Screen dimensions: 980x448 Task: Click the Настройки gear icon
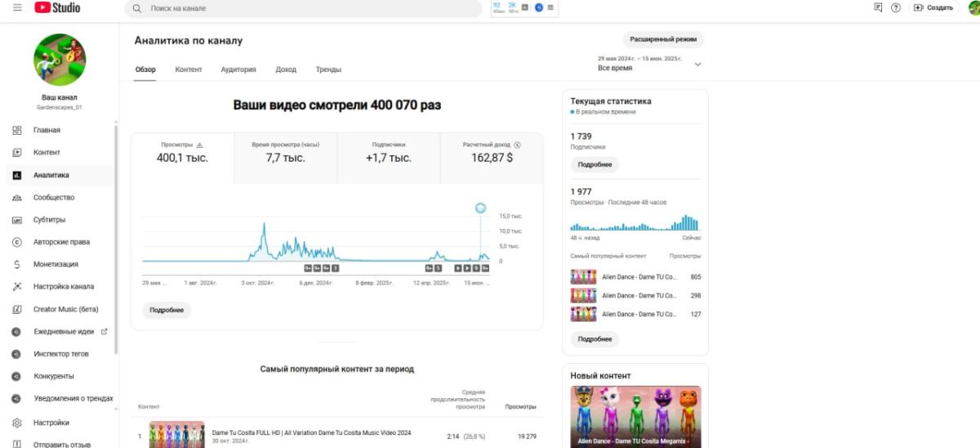(17, 423)
